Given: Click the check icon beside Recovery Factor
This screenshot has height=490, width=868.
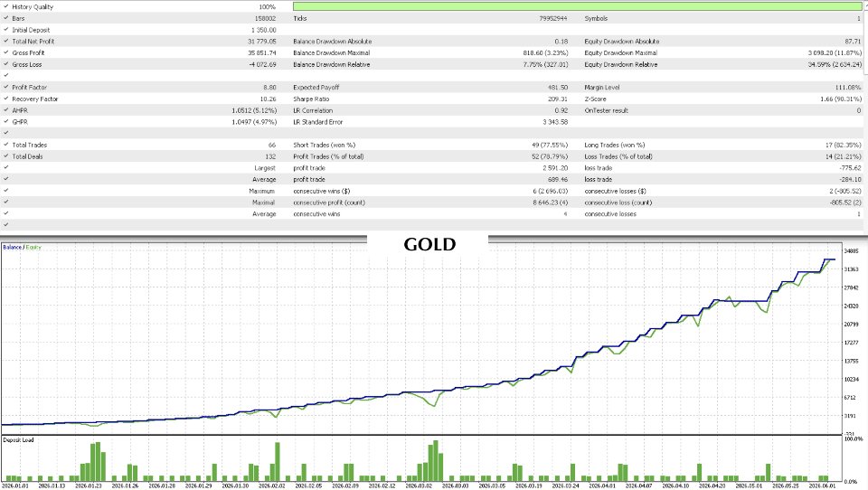Looking at the screenshot, I should click(5, 99).
